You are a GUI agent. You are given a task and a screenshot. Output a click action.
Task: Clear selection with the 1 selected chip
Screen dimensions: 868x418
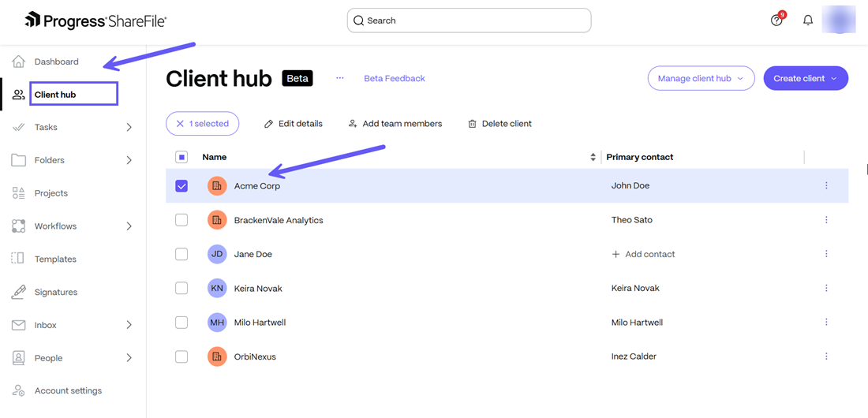click(x=202, y=124)
